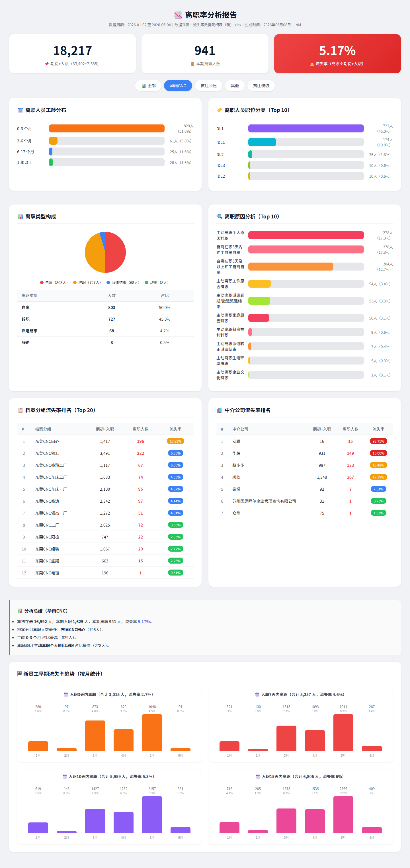Click the 941 resignations card

tap(205, 54)
